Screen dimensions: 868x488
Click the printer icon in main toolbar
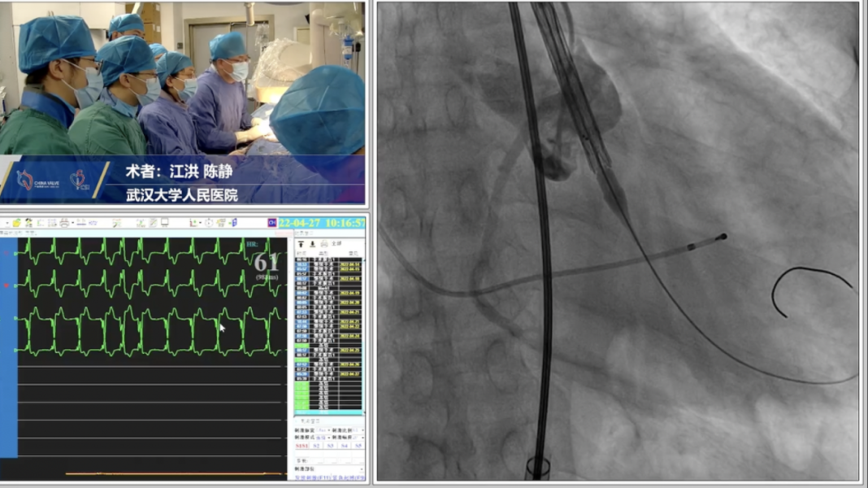[x=63, y=223]
